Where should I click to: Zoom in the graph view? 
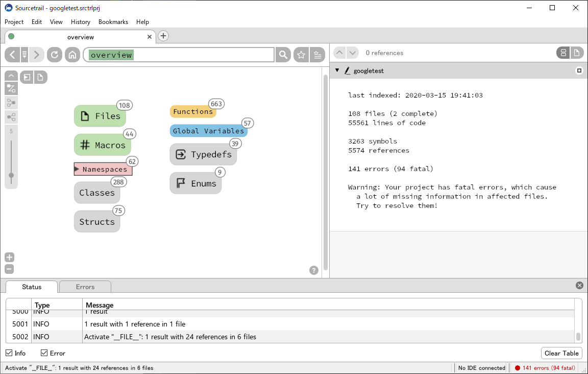tap(9, 257)
